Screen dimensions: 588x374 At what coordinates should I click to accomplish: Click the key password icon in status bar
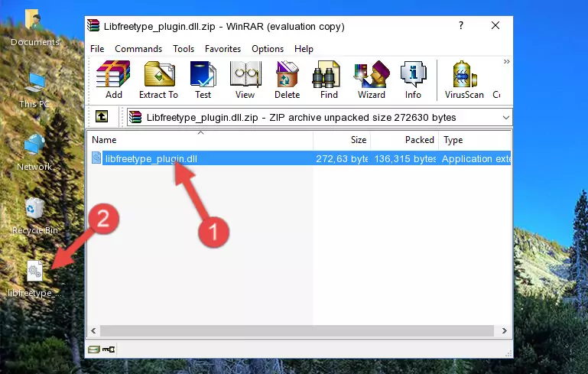pyautogui.click(x=109, y=350)
